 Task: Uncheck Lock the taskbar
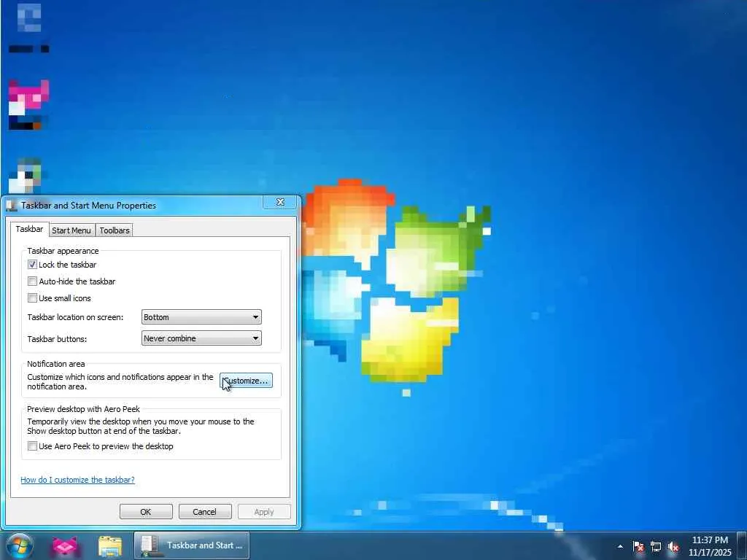tap(32, 264)
